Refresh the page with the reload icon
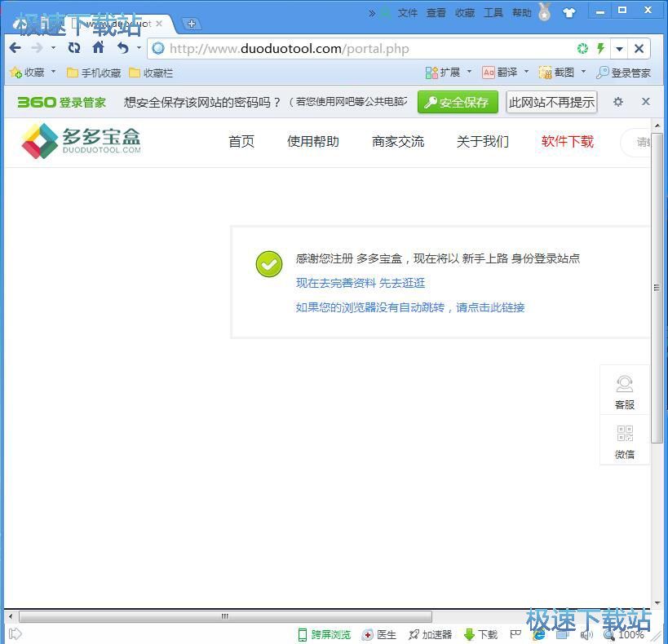This screenshot has height=644, width=668. [x=74, y=48]
